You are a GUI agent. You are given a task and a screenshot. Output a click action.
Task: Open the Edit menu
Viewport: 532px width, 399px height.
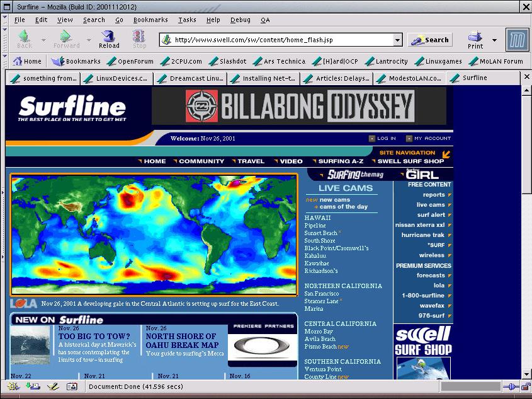[x=41, y=20]
